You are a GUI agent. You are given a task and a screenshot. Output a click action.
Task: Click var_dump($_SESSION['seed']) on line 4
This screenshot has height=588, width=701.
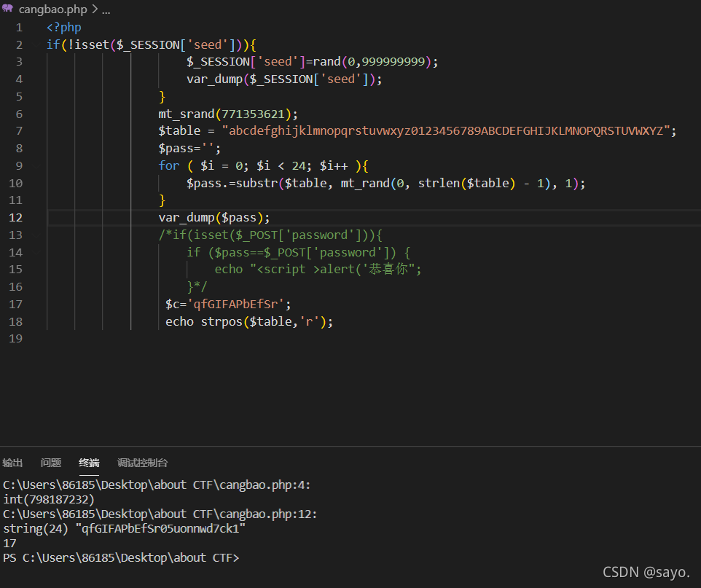point(284,79)
